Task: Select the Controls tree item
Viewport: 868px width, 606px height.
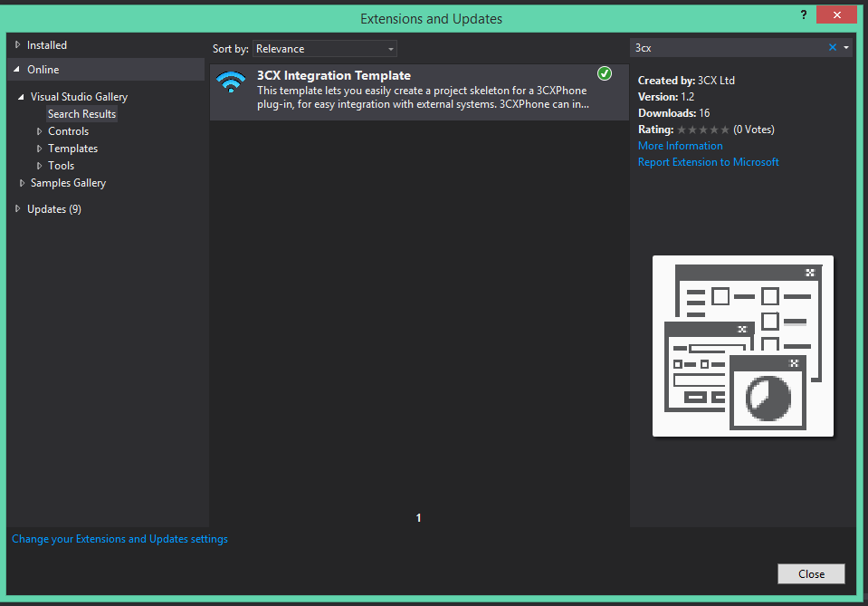Action: point(68,131)
